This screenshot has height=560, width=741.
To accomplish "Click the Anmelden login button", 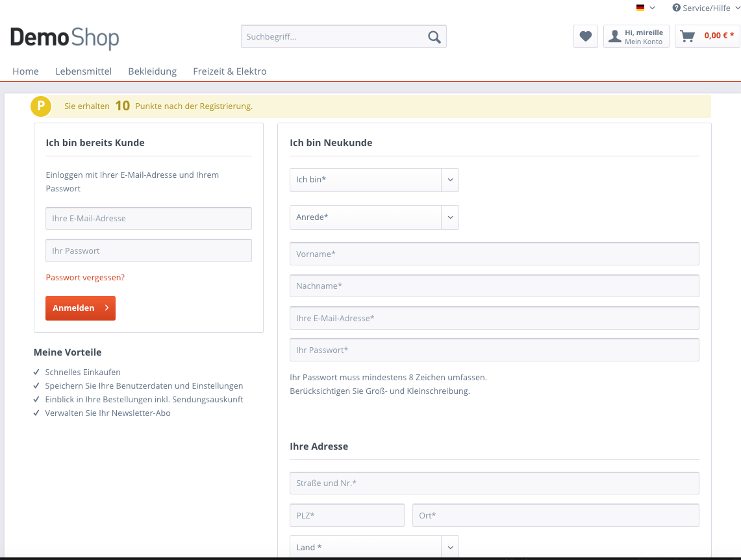I will pyautogui.click(x=81, y=308).
